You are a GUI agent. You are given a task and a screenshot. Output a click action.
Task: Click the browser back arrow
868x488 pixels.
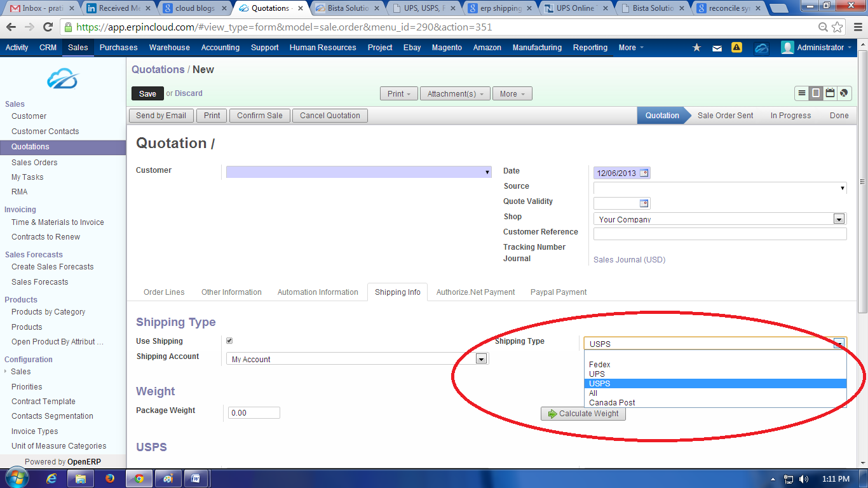pyautogui.click(x=11, y=27)
